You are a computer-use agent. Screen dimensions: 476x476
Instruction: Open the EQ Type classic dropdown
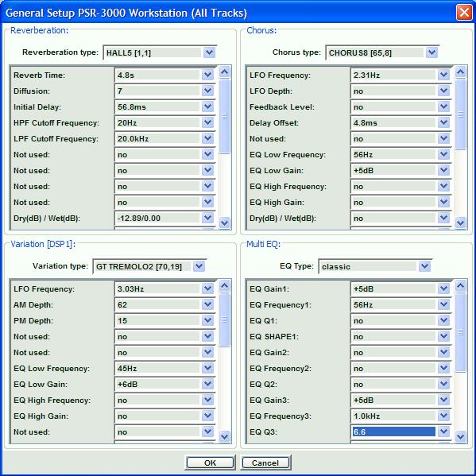coord(424,266)
